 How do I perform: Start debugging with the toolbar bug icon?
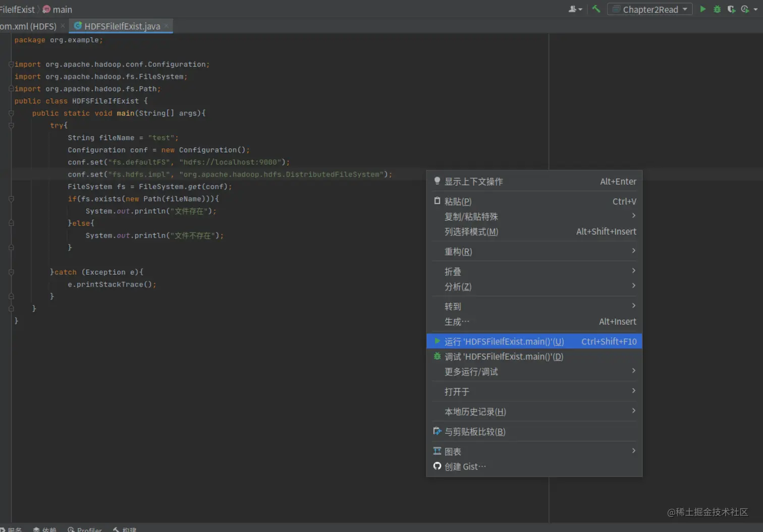pyautogui.click(x=717, y=9)
